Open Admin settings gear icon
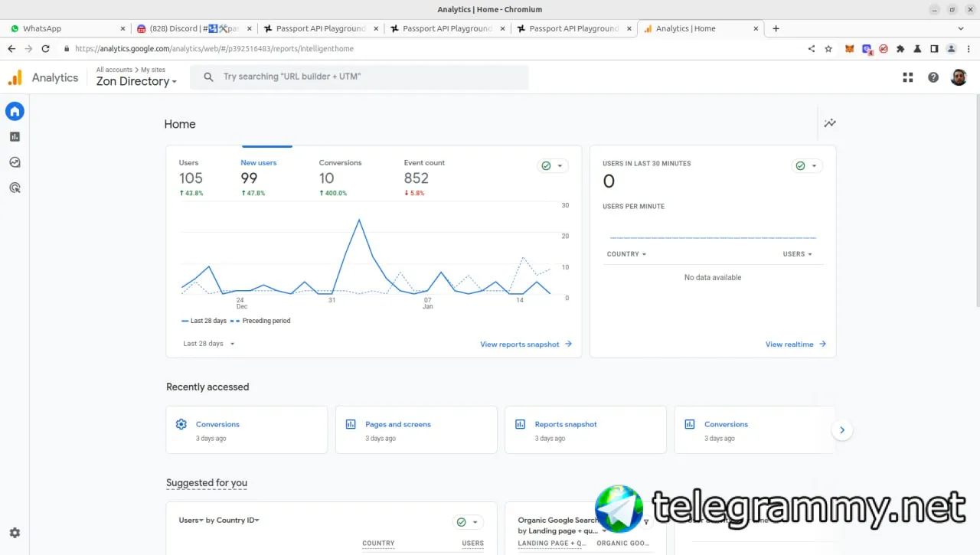This screenshot has width=980, height=555. click(x=15, y=533)
